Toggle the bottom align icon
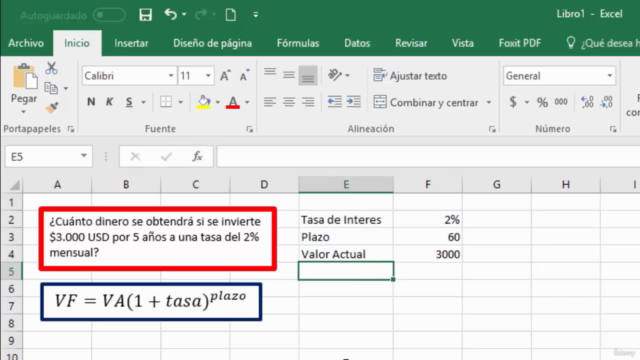 (x=308, y=76)
